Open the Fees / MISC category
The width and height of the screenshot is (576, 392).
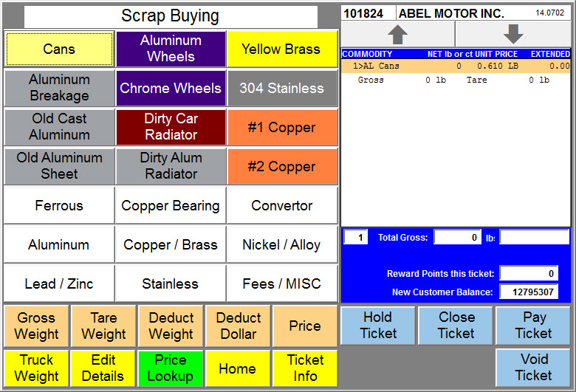282,283
